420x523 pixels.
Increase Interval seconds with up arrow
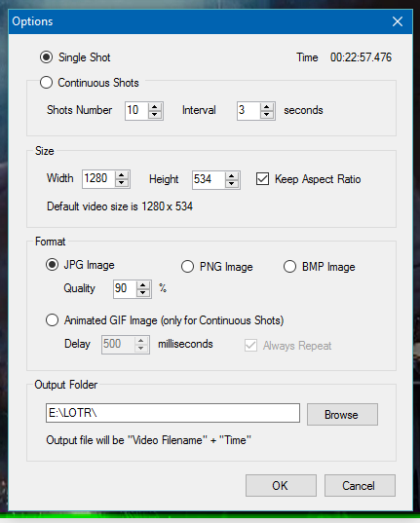tap(266, 107)
